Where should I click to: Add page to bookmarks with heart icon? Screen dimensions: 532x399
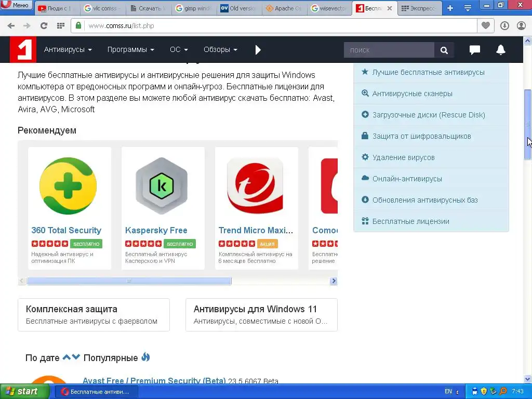pyautogui.click(x=486, y=25)
